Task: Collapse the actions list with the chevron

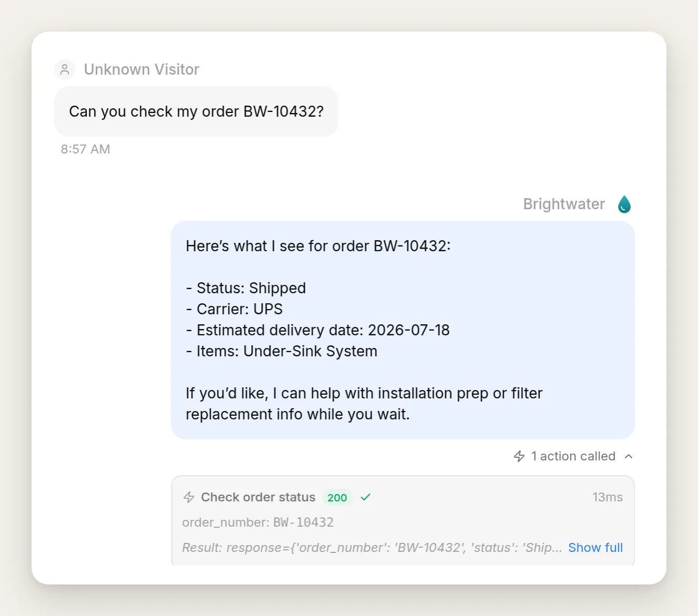Action: click(629, 456)
